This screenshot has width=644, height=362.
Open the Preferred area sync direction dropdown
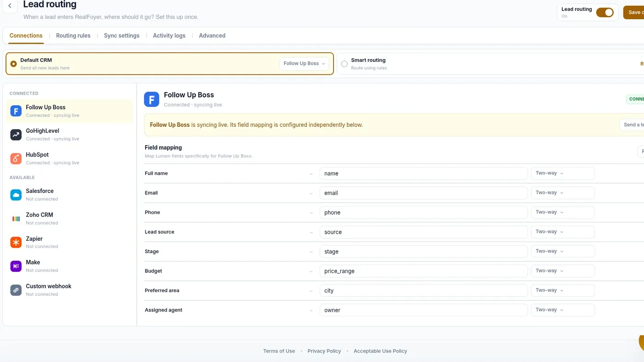563,290
